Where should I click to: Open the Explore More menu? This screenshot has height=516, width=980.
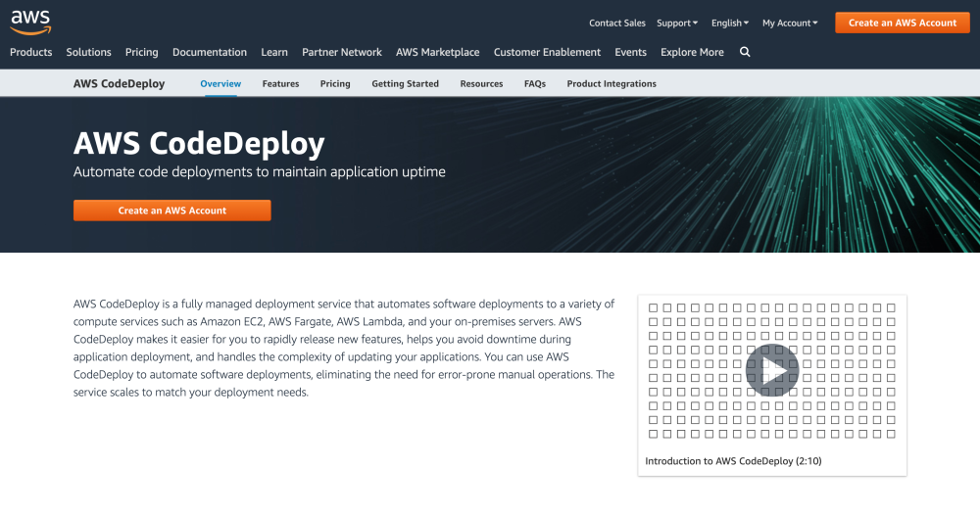(692, 53)
